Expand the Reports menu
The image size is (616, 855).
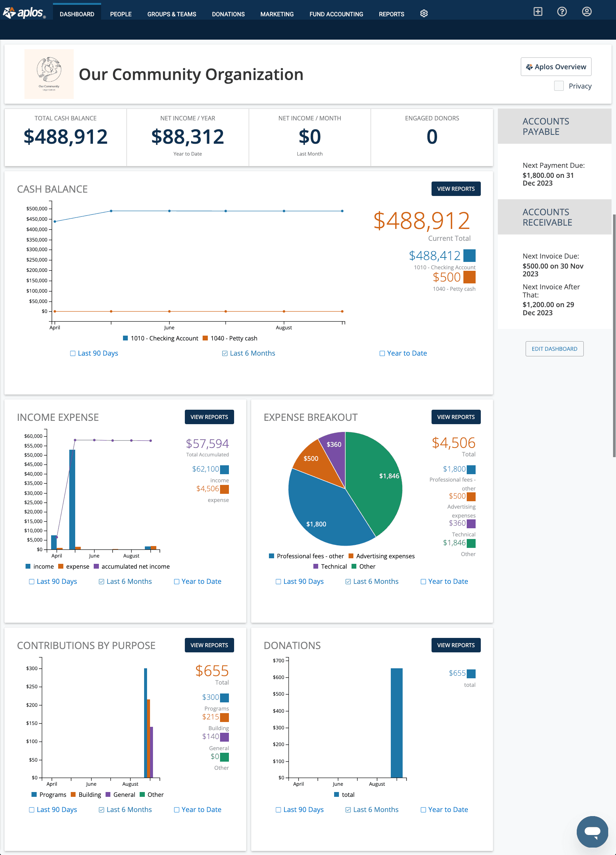point(391,14)
